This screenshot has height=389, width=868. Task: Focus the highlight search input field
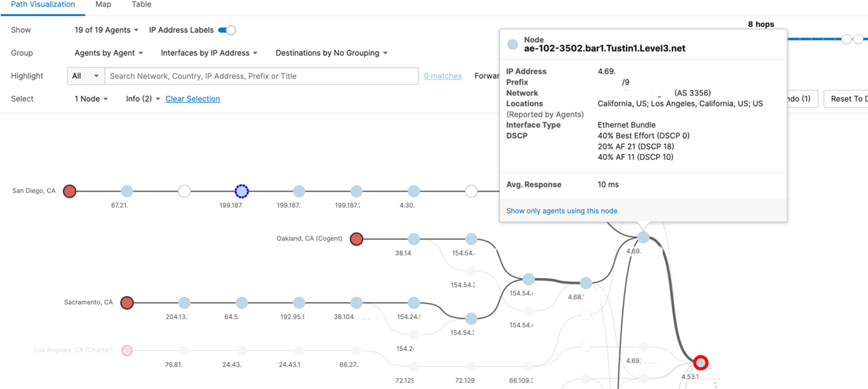coord(262,76)
